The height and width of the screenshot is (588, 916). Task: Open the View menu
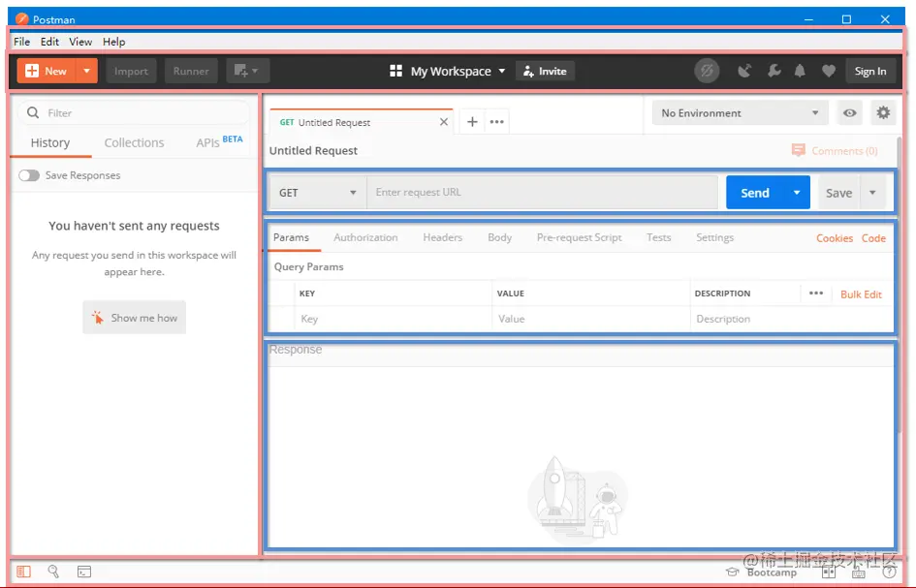pos(80,42)
